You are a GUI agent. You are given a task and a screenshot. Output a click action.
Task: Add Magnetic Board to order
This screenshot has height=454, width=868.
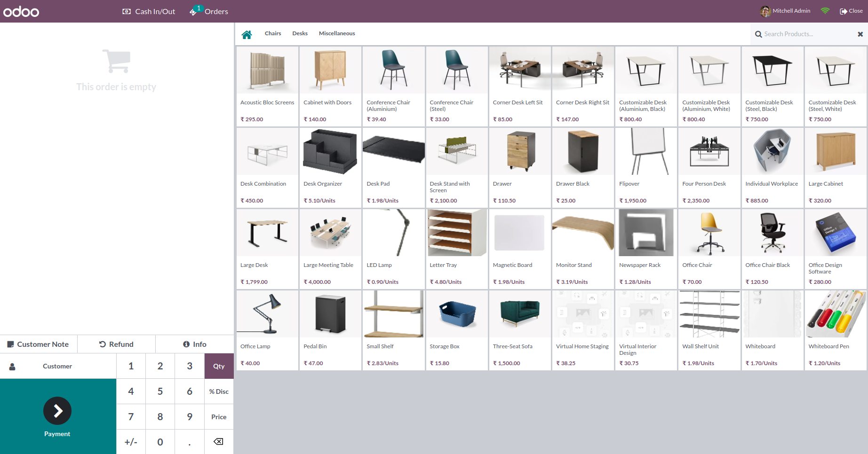(x=520, y=249)
